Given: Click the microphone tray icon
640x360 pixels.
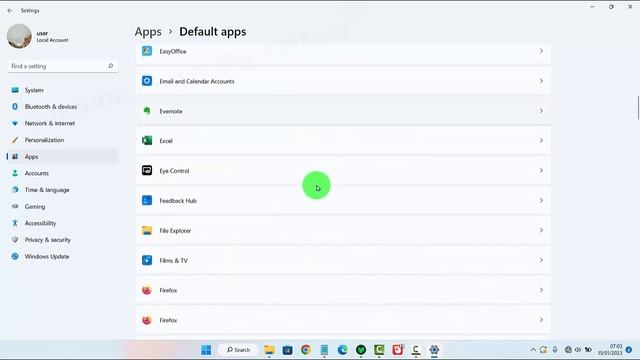Looking at the screenshot, I should (555, 350).
